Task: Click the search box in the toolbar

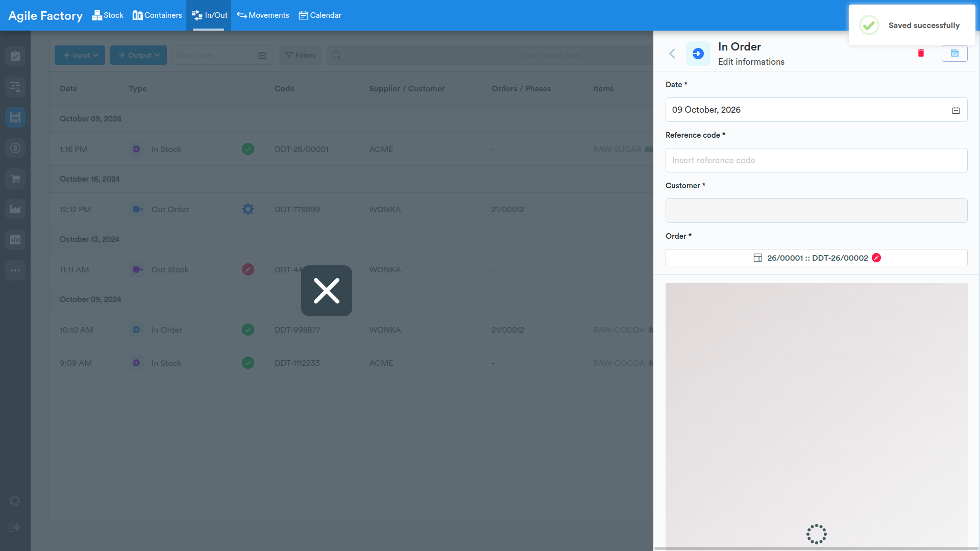Action: click(490, 55)
